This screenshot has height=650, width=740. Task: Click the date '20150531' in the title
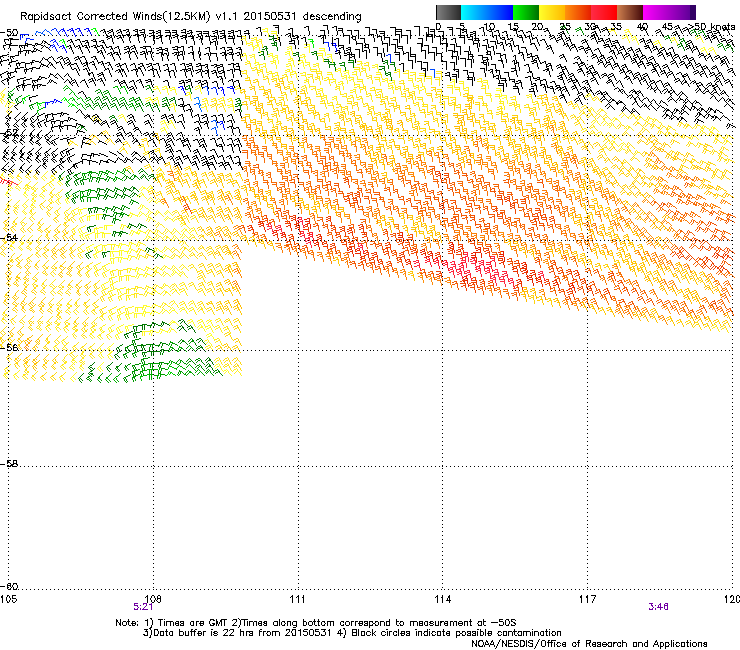(269, 16)
